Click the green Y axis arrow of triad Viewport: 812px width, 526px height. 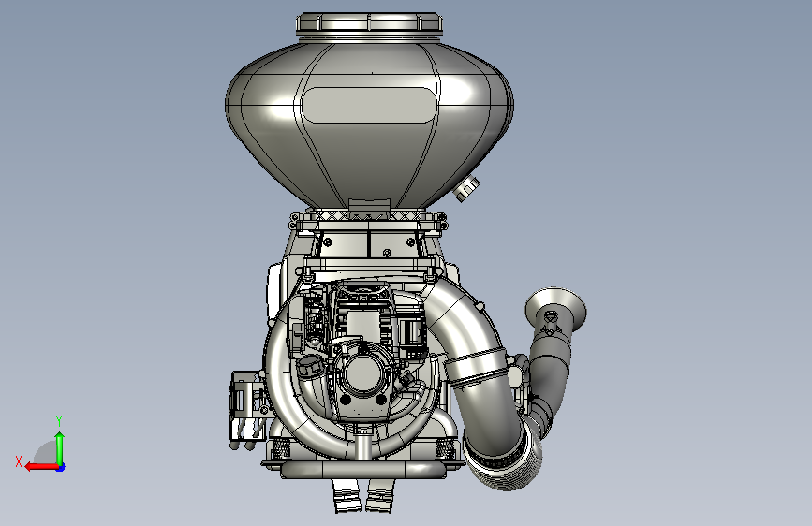[60, 447]
